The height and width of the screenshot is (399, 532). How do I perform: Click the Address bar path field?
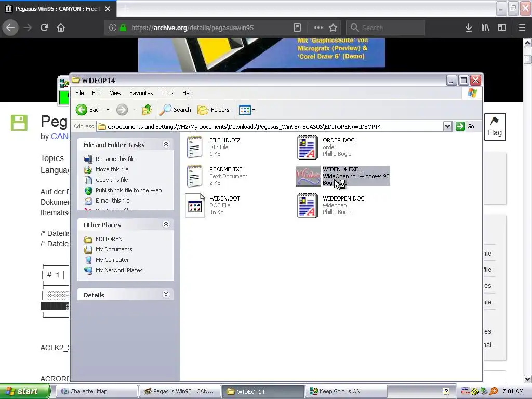point(270,127)
